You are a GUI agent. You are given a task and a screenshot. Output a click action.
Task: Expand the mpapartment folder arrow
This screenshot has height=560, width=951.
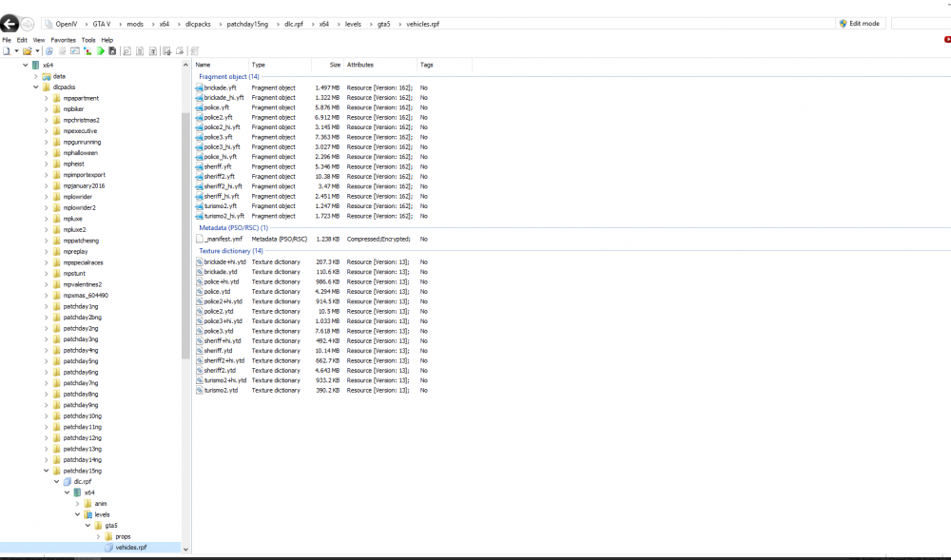(46, 98)
